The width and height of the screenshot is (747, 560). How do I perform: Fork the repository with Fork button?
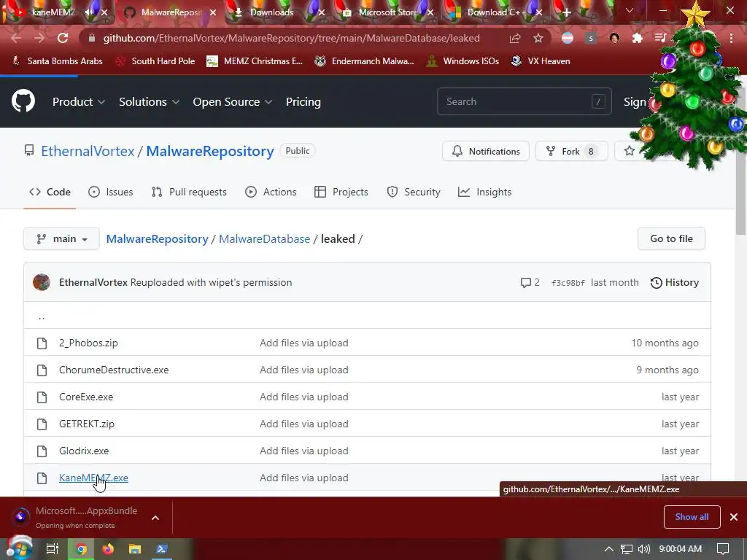(572, 151)
